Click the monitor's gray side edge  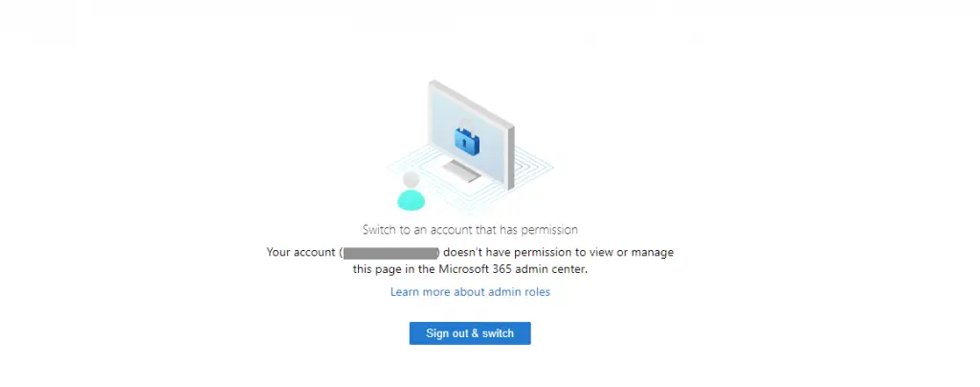(x=511, y=157)
